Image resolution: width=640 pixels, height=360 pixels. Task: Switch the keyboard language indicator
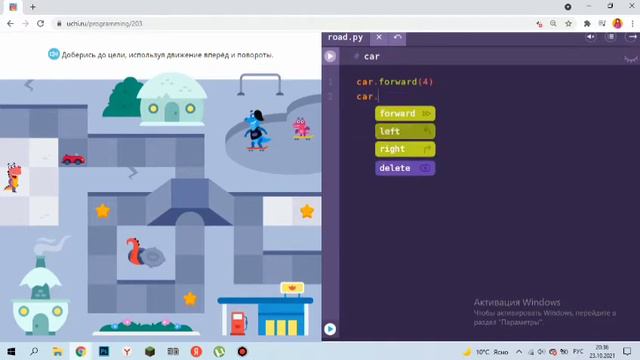[578, 351]
